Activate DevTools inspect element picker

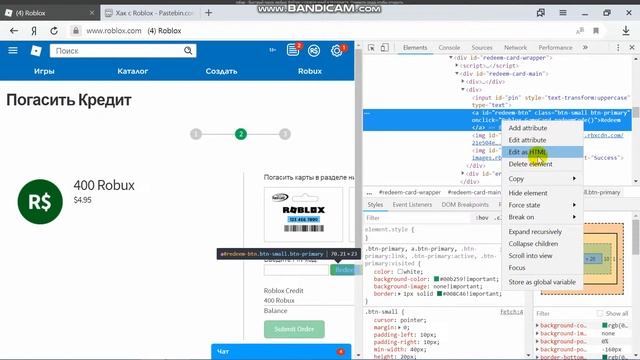click(371, 48)
